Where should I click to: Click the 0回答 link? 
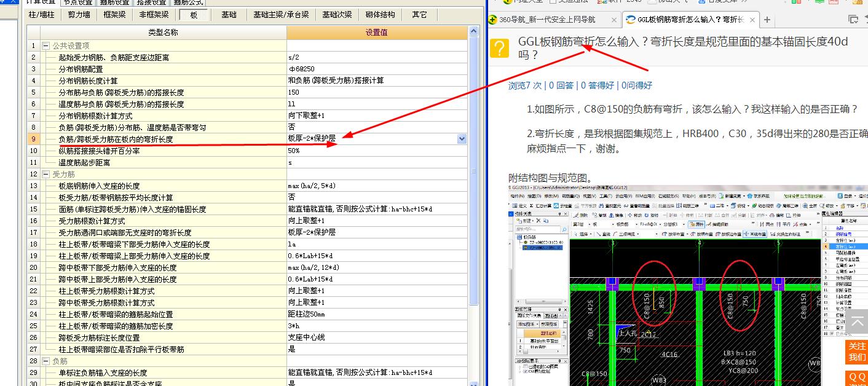coord(561,85)
